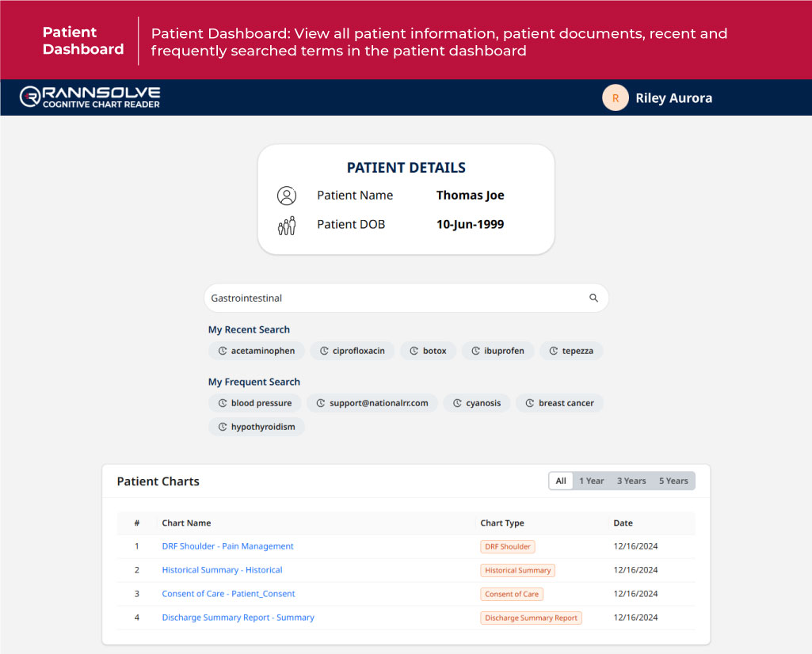
Task: Select the ciprofloxacin recent search chip
Action: point(352,351)
